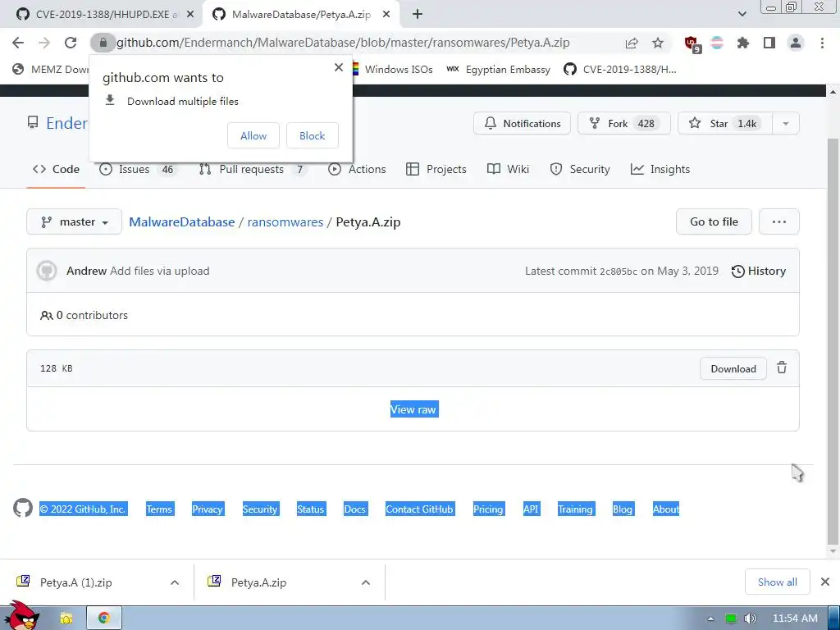Click the GitHub footer logo
The height and width of the screenshot is (630, 840).
(x=22, y=508)
